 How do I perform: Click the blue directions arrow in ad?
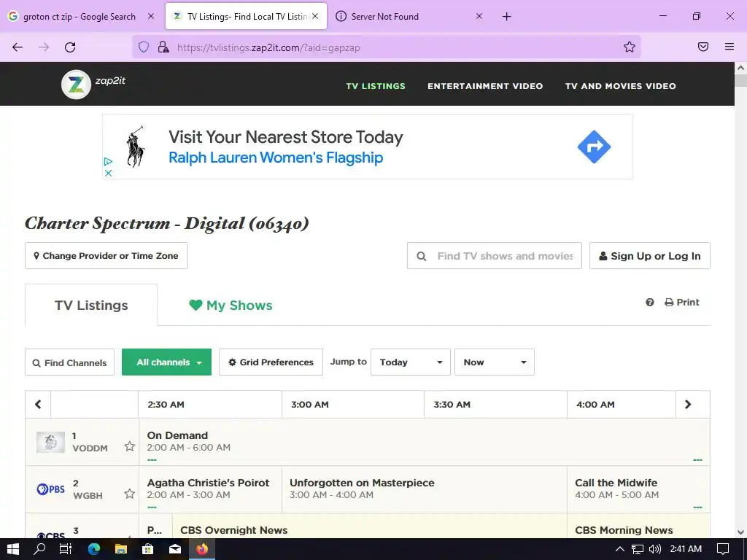tap(594, 147)
